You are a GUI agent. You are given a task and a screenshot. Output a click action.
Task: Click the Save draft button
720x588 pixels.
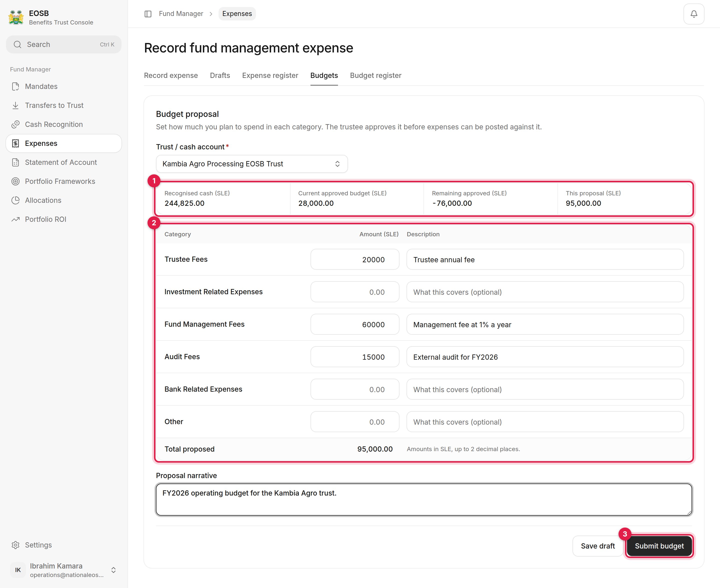pos(598,546)
